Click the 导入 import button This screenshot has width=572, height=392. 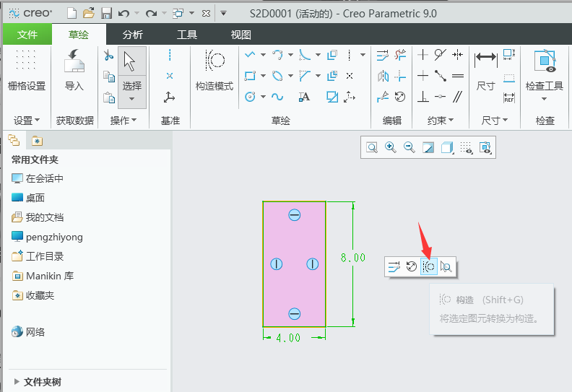(74, 70)
